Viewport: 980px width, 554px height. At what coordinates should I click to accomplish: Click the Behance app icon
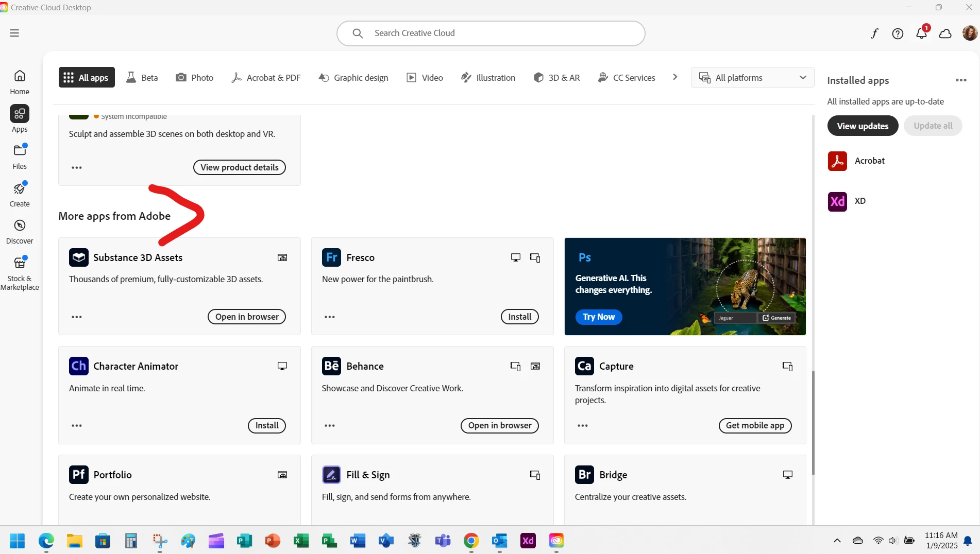point(331,366)
